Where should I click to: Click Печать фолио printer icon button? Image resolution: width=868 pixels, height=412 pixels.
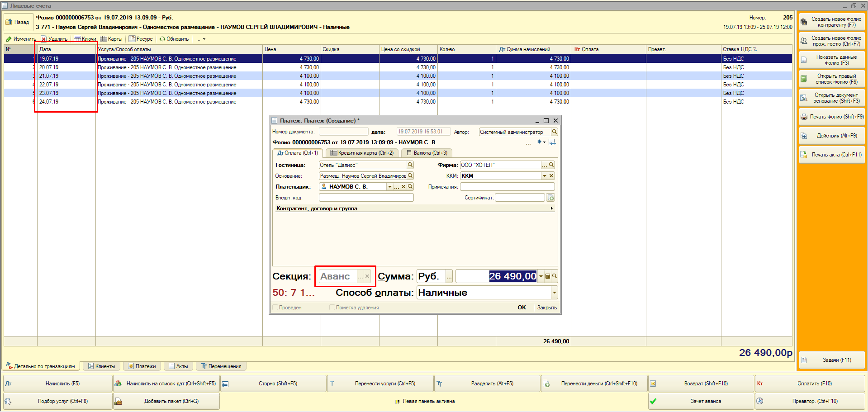pyautogui.click(x=832, y=117)
